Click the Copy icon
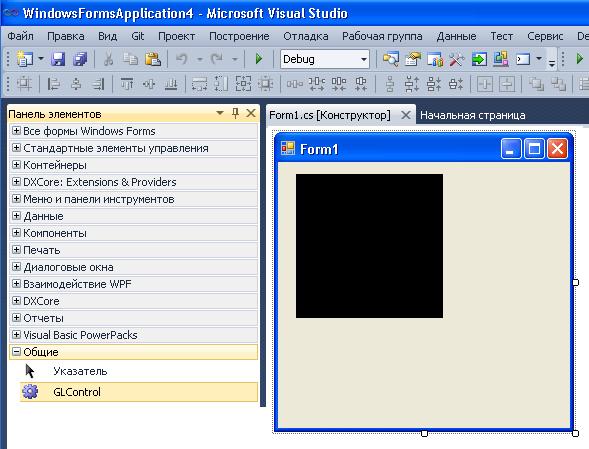Screen dimensions: 589x449 [x=130, y=59]
